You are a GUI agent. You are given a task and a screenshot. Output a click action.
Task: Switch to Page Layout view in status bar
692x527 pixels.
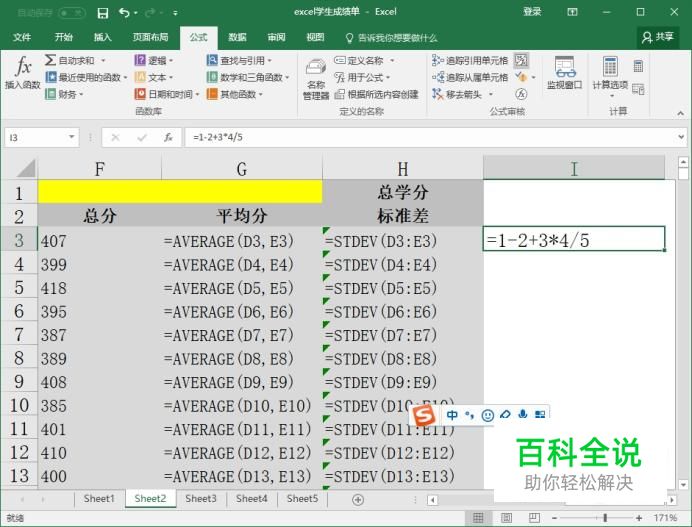506,518
